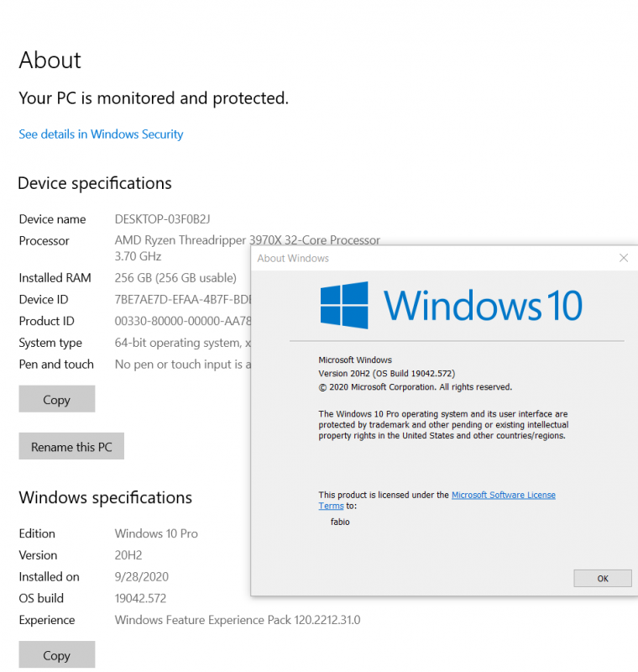Viewport: 638px width, 672px height.
Task: Click the Version 20H2 OS Build line
Action: pos(387,373)
